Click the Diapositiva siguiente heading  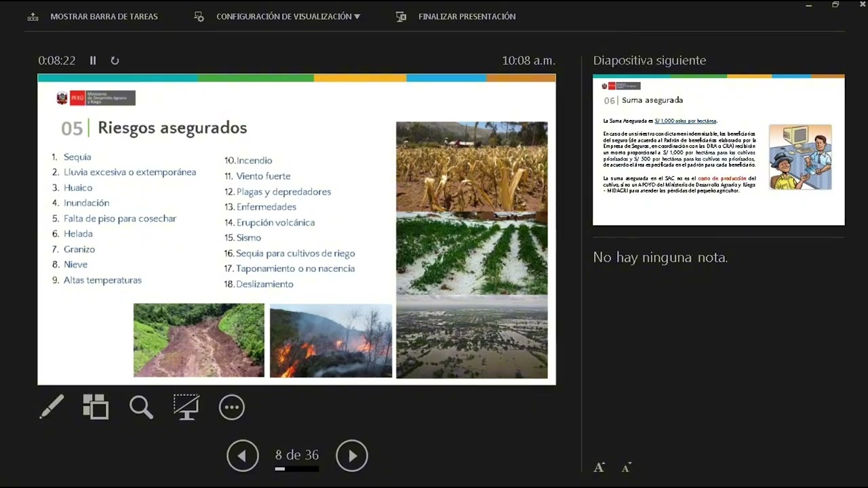650,60
